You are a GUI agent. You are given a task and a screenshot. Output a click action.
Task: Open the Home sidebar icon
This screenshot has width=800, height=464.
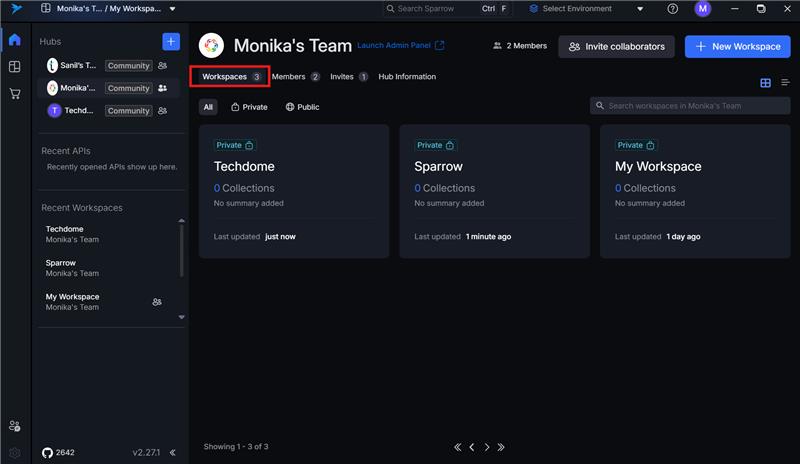(x=15, y=39)
